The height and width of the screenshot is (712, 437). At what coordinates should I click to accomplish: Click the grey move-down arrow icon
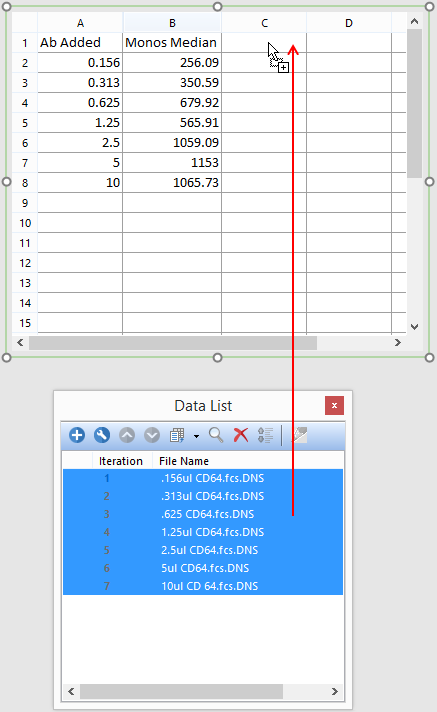click(152, 435)
